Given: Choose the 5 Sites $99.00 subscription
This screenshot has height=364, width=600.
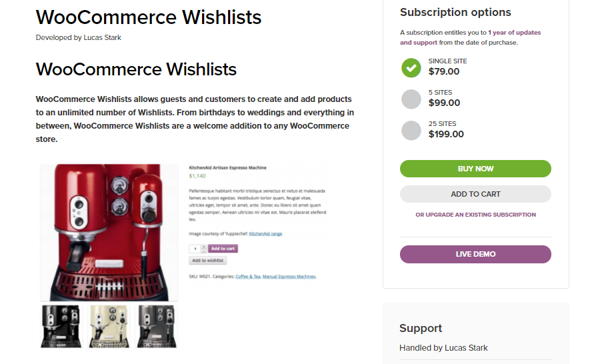Looking at the screenshot, I should click(411, 99).
